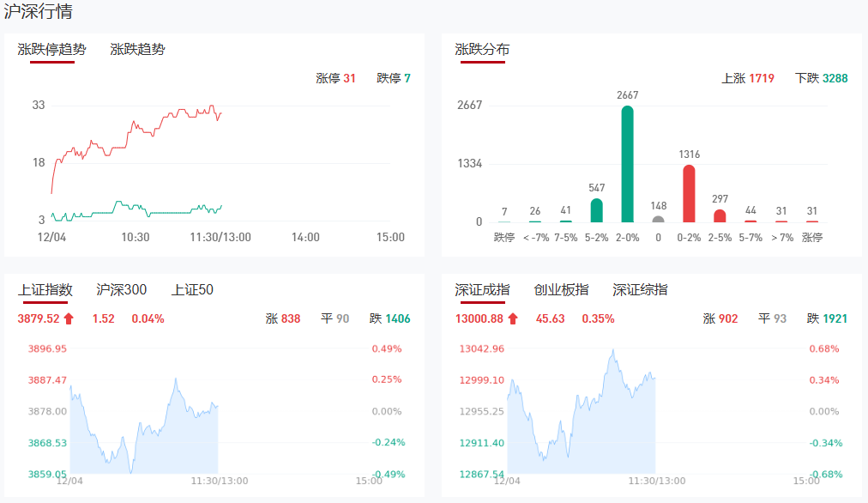Switch to the 涨跌趋势 tab
The image size is (868, 503).
coord(137,50)
